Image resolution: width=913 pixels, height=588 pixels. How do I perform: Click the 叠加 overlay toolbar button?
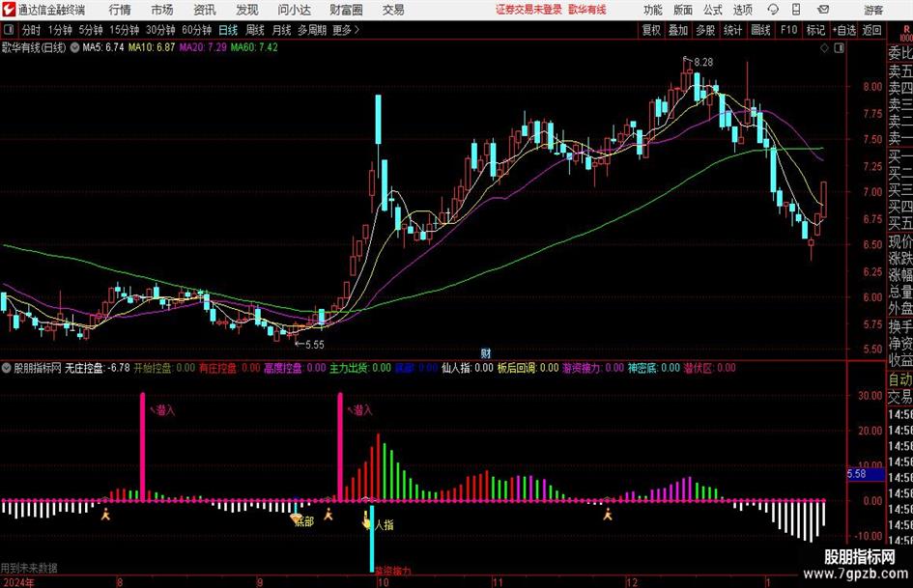tap(678, 30)
